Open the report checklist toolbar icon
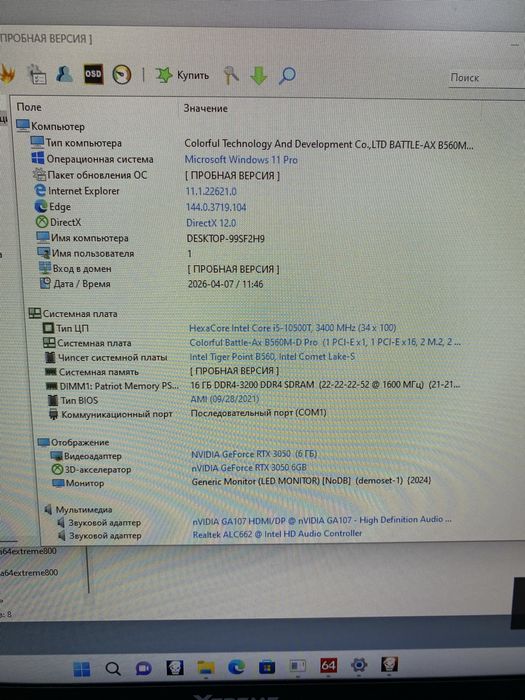Image resolution: width=525 pixels, height=700 pixels. coord(37,74)
